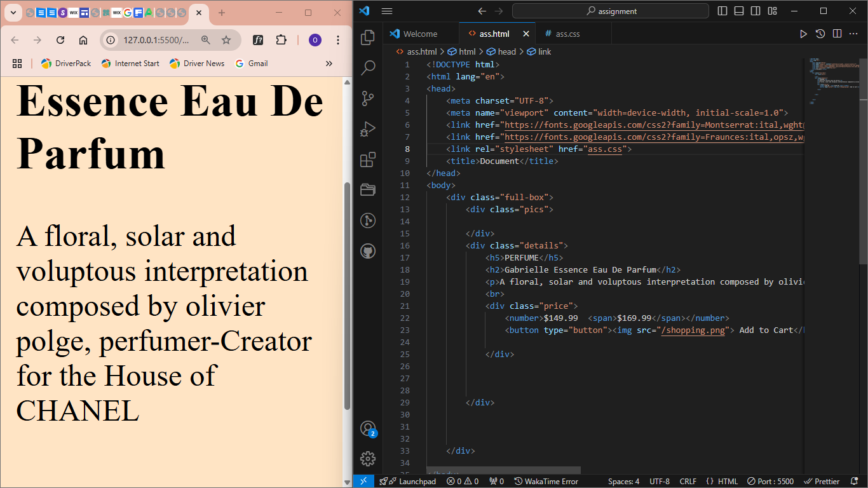Click the Prettier status bar item
Screen dimensions: 868x488
tap(822, 481)
